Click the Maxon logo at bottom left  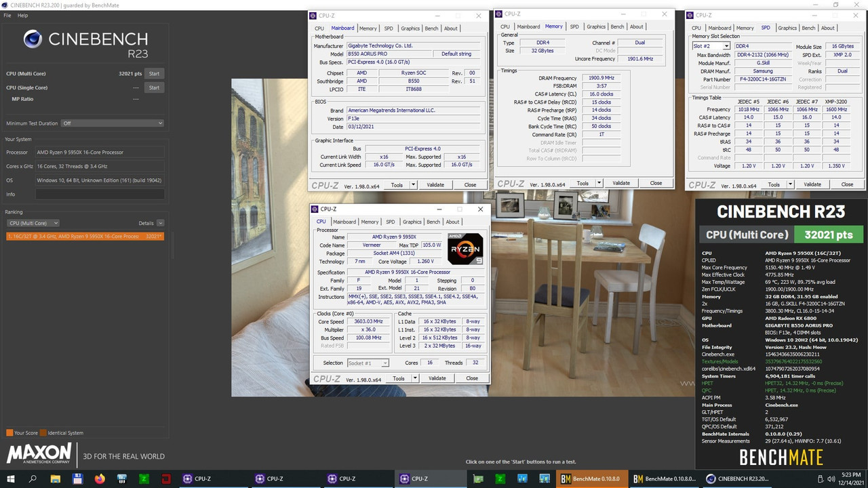pyautogui.click(x=39, y=453)
